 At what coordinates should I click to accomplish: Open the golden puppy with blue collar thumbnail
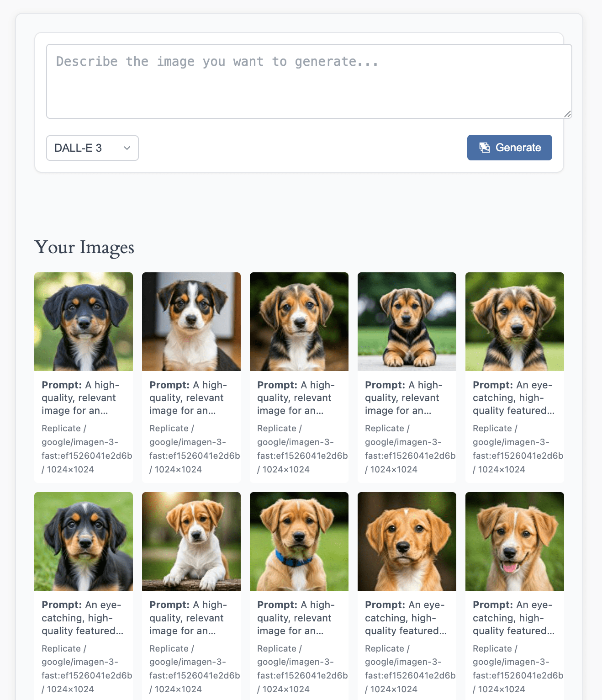299,541
